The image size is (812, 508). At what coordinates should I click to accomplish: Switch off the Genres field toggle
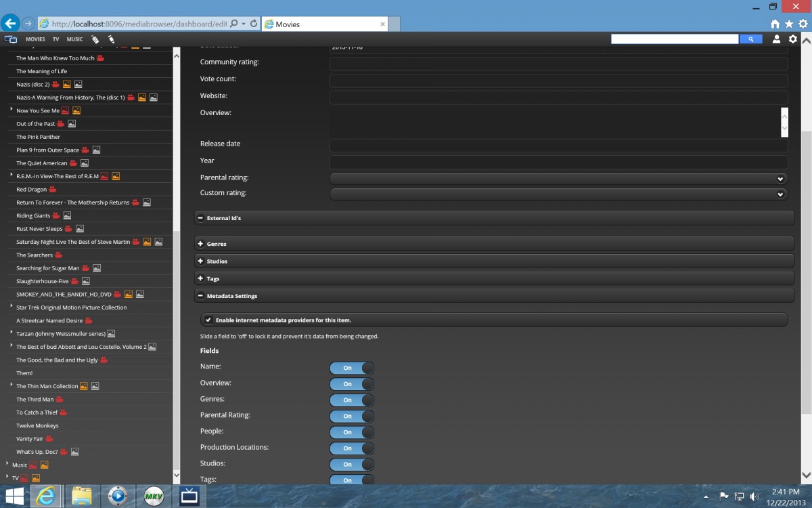(x=352, y=400)
